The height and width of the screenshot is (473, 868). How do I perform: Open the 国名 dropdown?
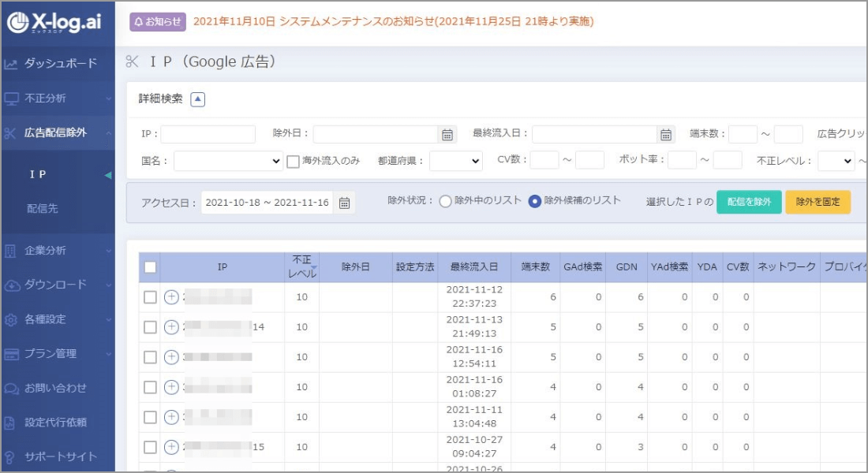tap(228, 161)
